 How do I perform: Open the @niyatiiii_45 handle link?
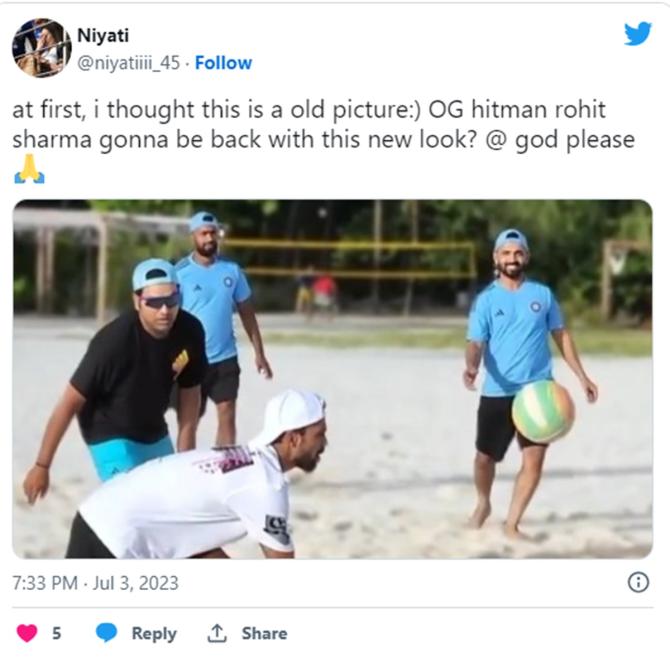[129, 63]
